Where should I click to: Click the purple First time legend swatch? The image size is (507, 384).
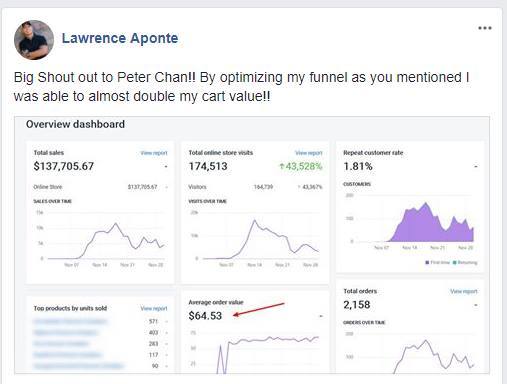pyautogui.click(x=427, y=263)
